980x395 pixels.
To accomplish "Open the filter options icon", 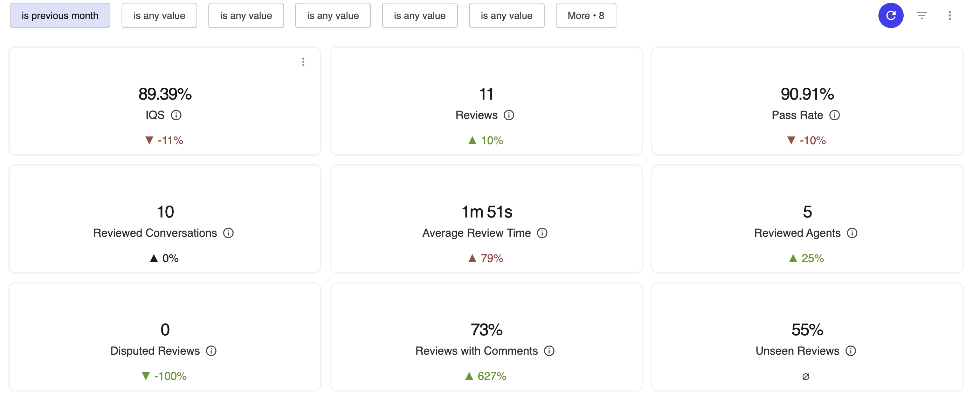I will point(921,16).
